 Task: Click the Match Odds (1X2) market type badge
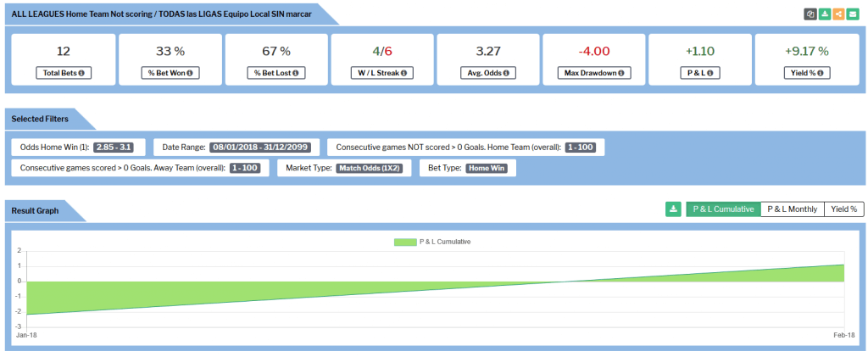click(370, 168)
